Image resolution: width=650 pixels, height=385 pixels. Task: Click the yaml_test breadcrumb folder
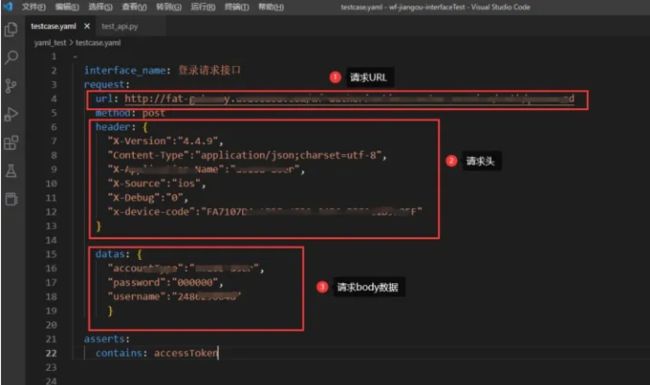[x=50, y=43]
